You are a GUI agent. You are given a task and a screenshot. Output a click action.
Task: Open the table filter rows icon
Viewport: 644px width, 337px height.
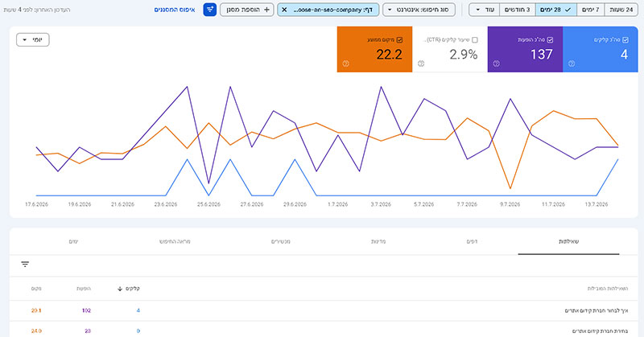25,265
